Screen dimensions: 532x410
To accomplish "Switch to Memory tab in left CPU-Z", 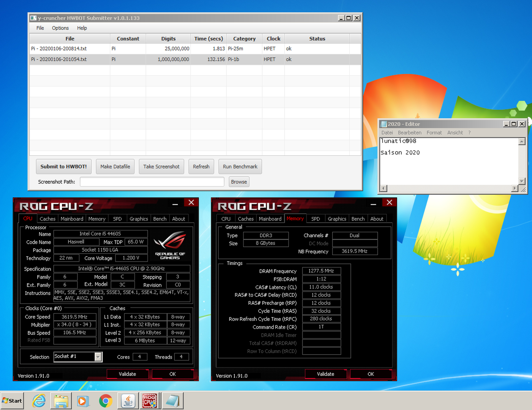I will (97, 219).
